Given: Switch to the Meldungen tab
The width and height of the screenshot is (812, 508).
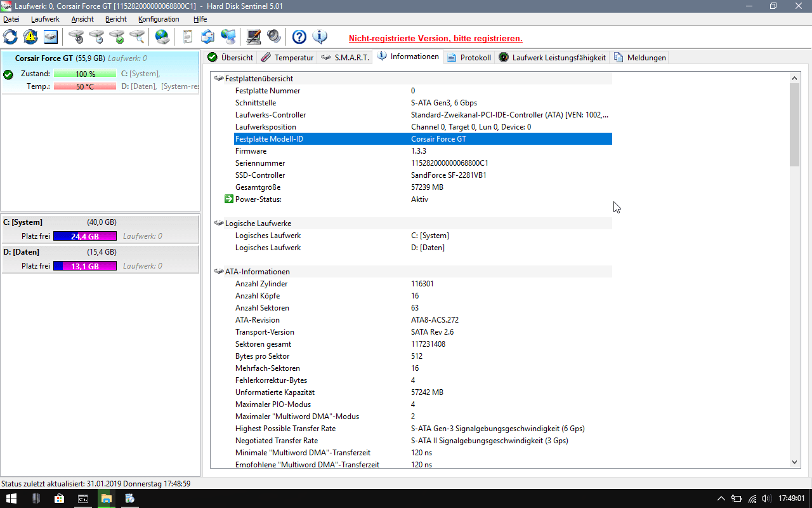Looking at the screenshot, I should [639, 57].
